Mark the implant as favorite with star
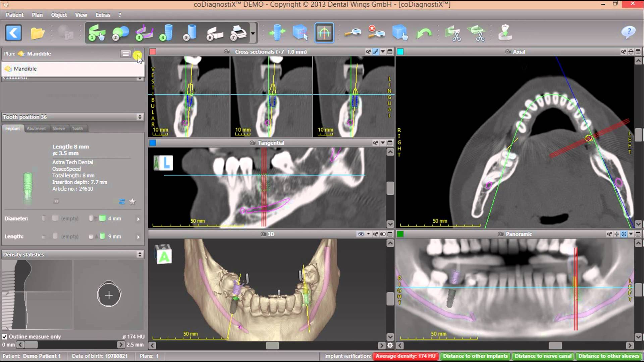The height and width of the screenshot is (362, 644). click(x=132, y=201)
